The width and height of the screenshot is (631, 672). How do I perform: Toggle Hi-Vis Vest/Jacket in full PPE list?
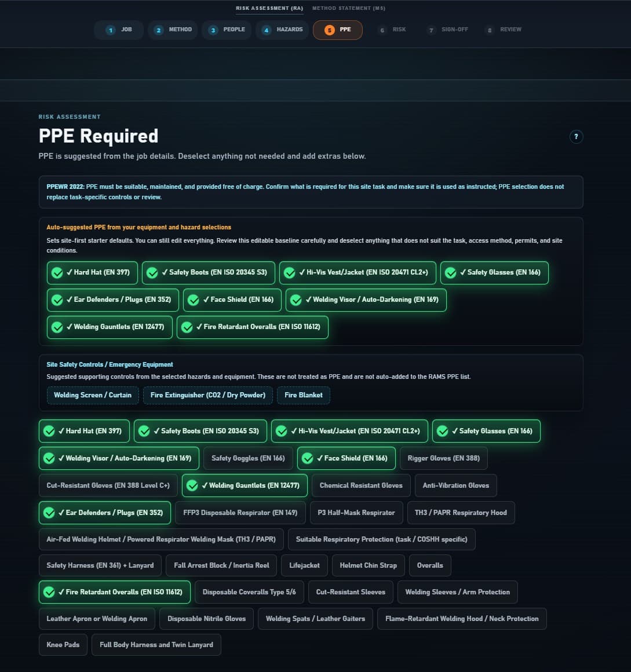click(x=349, y=431)
